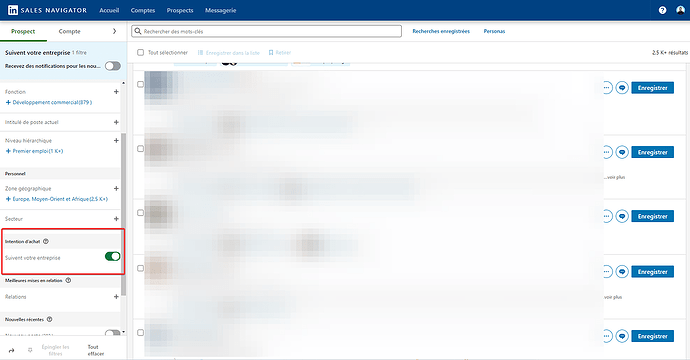Click the share arrow icon at bottom left

pos(11,350)
